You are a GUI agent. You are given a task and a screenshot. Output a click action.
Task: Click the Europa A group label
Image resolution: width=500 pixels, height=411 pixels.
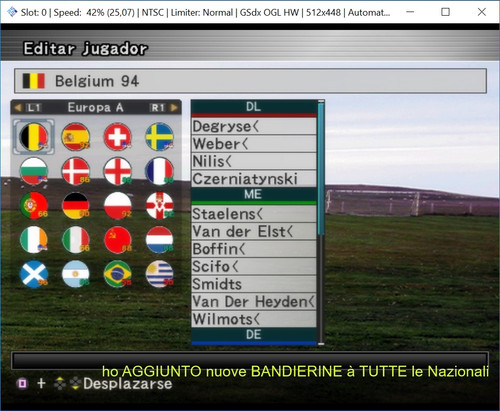click(95, 107)
